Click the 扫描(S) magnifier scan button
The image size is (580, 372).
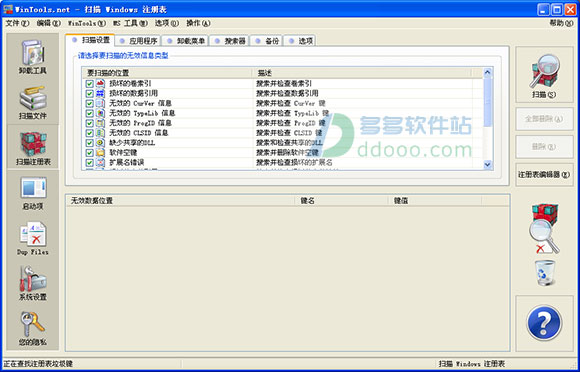tap(544, 75)
